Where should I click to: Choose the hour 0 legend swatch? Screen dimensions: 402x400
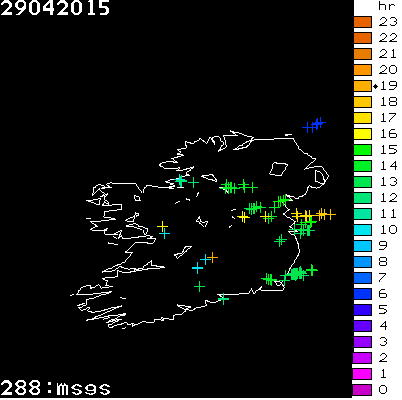[362, 390]
